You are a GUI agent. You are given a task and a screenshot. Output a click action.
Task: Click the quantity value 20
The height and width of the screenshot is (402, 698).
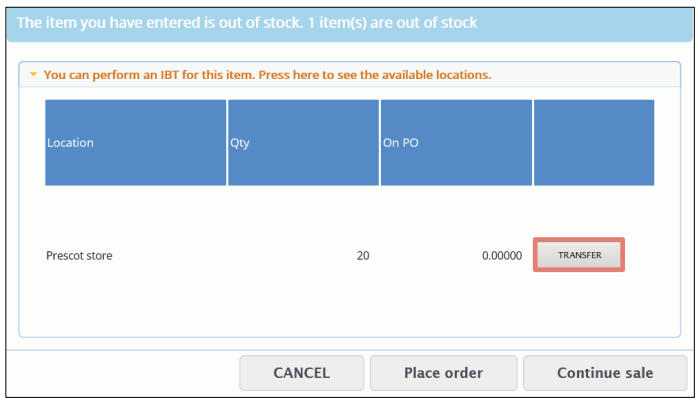(363, 256)
